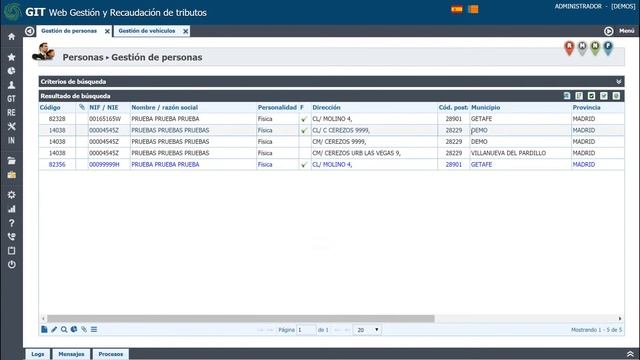Click the magnifier view icon in grid footer
Image resolution: width=640 pixels, height=360 pixels.
(x=64, y=329)
